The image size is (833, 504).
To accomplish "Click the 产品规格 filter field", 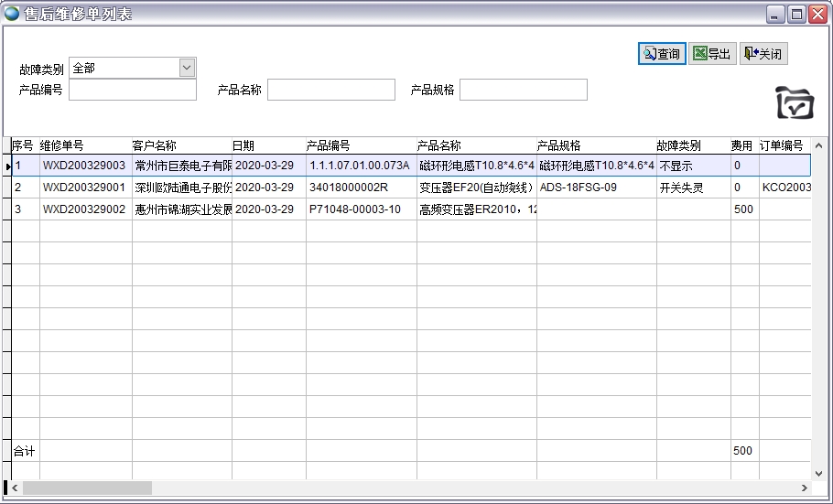I will click(x=523, y=90).
